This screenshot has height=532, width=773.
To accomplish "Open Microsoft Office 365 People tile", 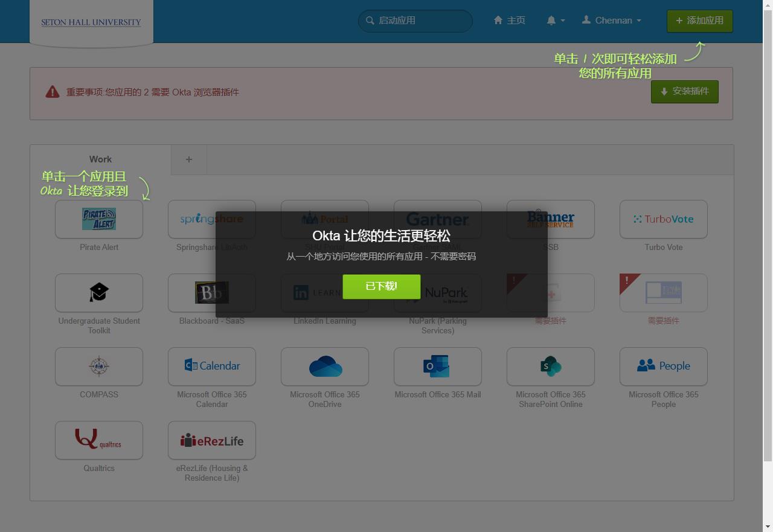I will (x=664, y=367).
